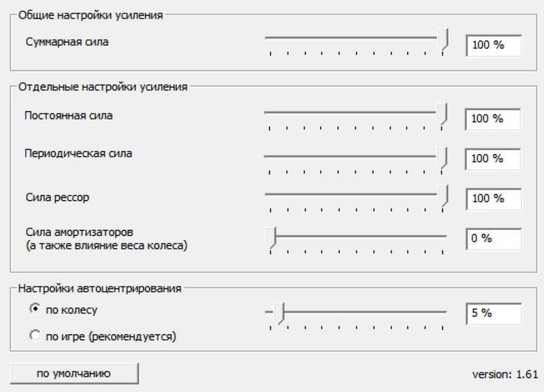The width and height of the screenshot is (544, 392).
Task: Click the Суммарная сила percentage field
Action: tap(493, 46)
